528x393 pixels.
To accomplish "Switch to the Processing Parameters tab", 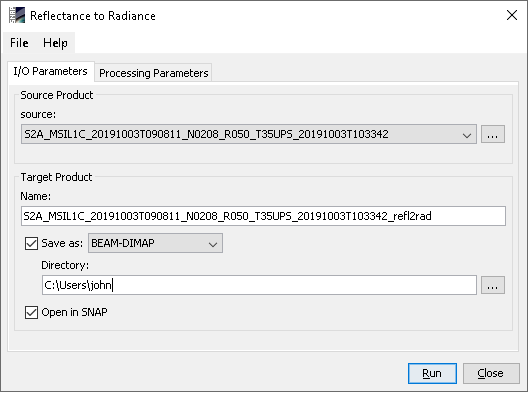I will tap(154, 73).
